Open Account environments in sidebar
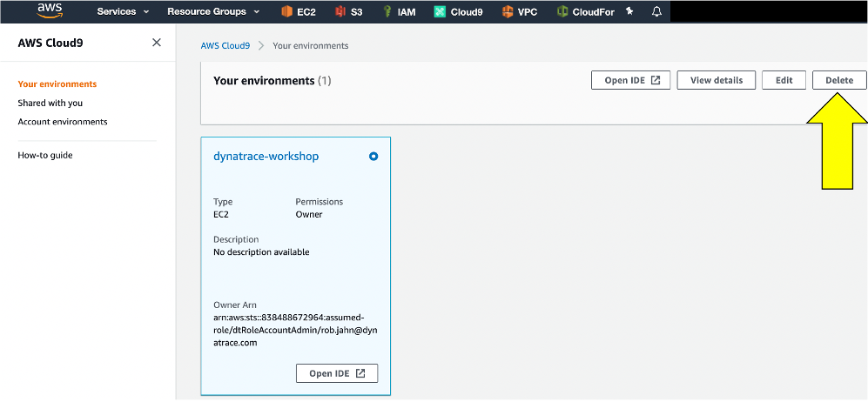Image resolution: width=868 pixels, height=402 pixels. [63, 122]
